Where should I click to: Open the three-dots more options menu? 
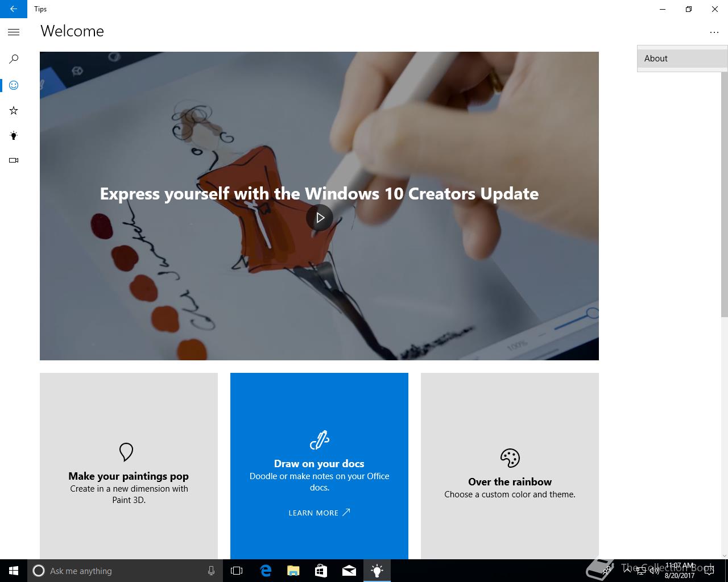click(714, 32)
